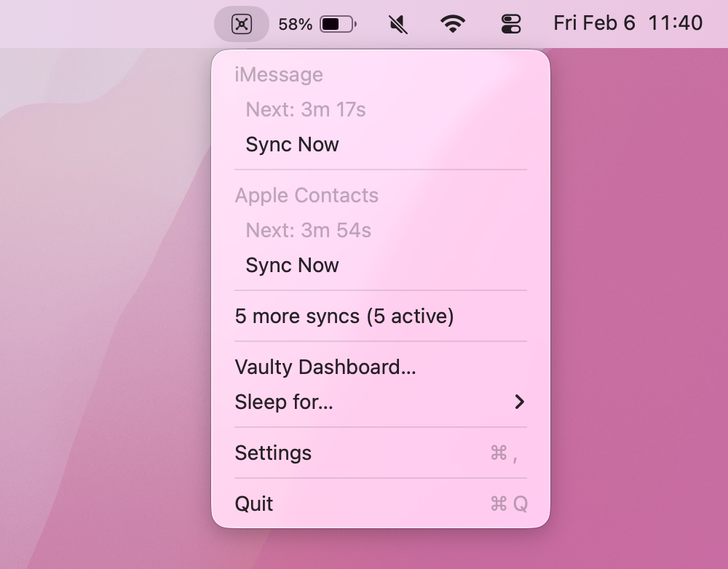Open Settings via the menu entry
The image size is (728, 569).
273,453
